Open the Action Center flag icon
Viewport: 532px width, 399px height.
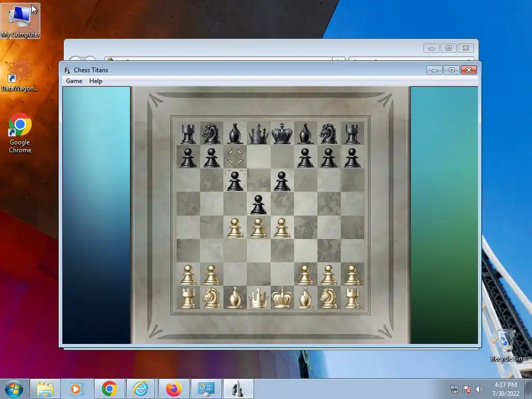[x=467, y=389]
